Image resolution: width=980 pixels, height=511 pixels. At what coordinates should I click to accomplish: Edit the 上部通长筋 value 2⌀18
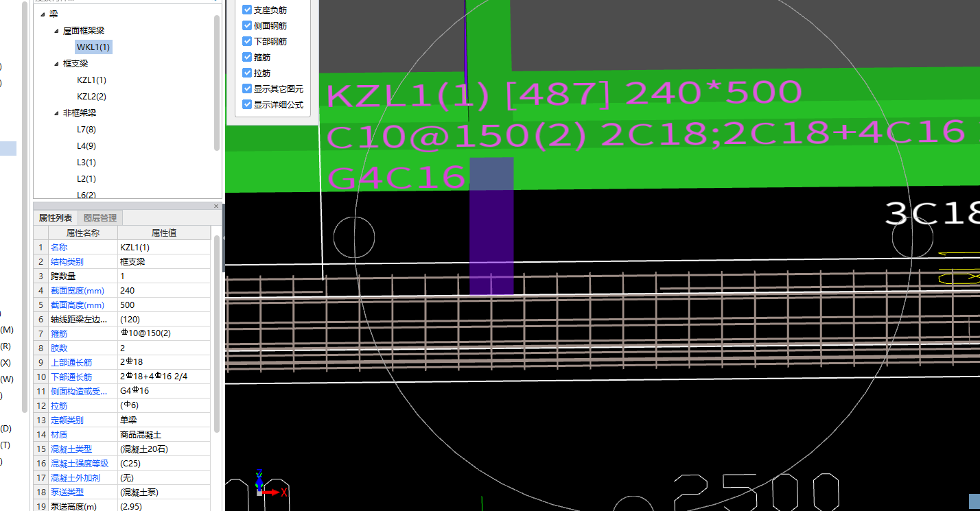(164, 363)
